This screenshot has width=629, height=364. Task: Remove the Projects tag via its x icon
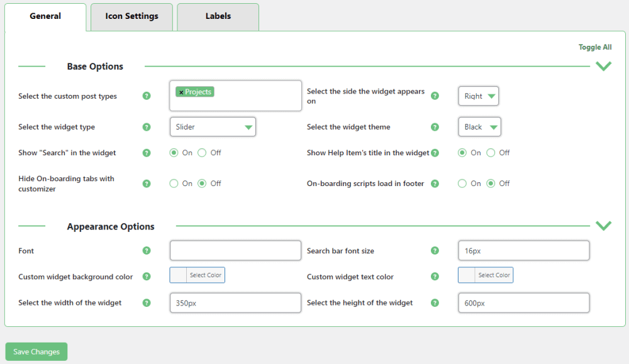point(181,92)
